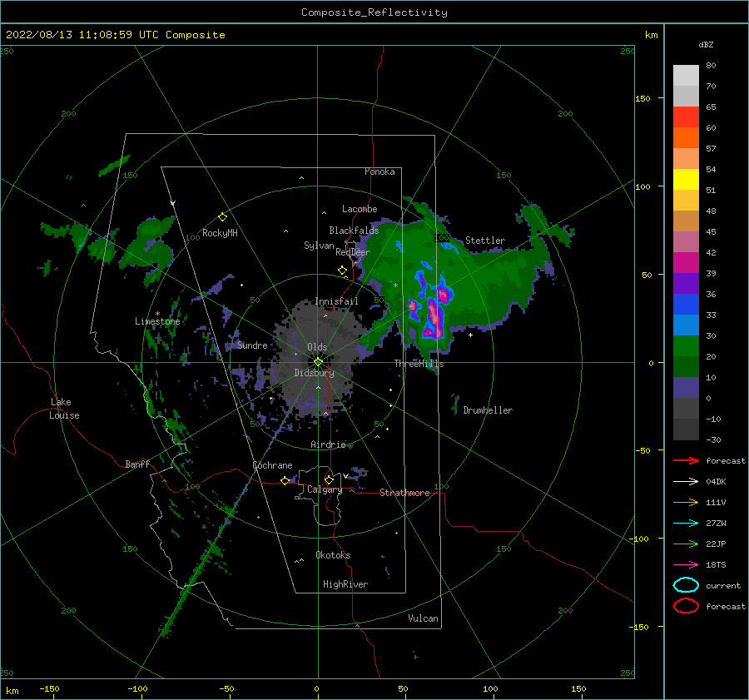Image resolution: width=749 pixels, height=700 pixels.
Task: Click the current legend text
Action: click(x=723, y=585)
